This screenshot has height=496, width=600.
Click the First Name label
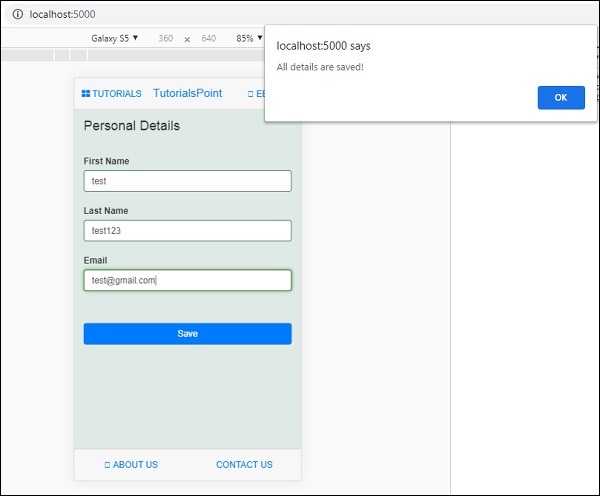106,161
